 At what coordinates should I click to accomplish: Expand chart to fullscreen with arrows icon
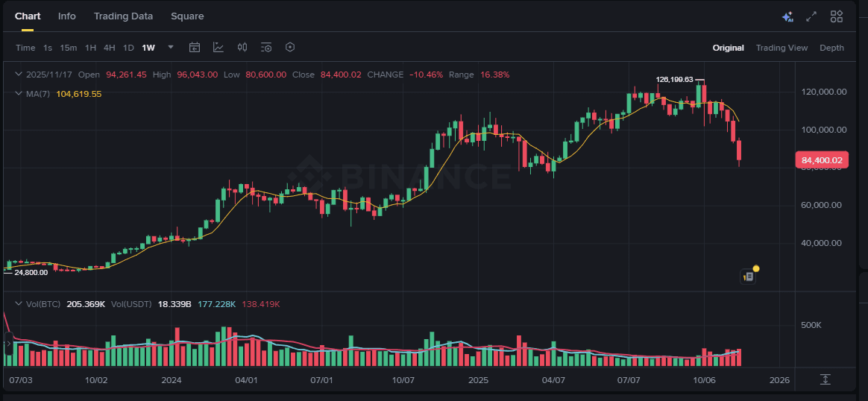click(x=812, y=16)
